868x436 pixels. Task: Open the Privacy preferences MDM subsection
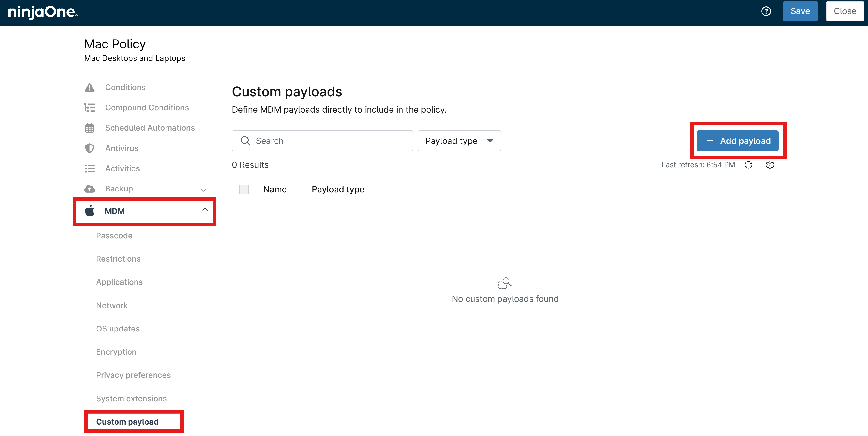pyautogui.click(x=133, y=375)
